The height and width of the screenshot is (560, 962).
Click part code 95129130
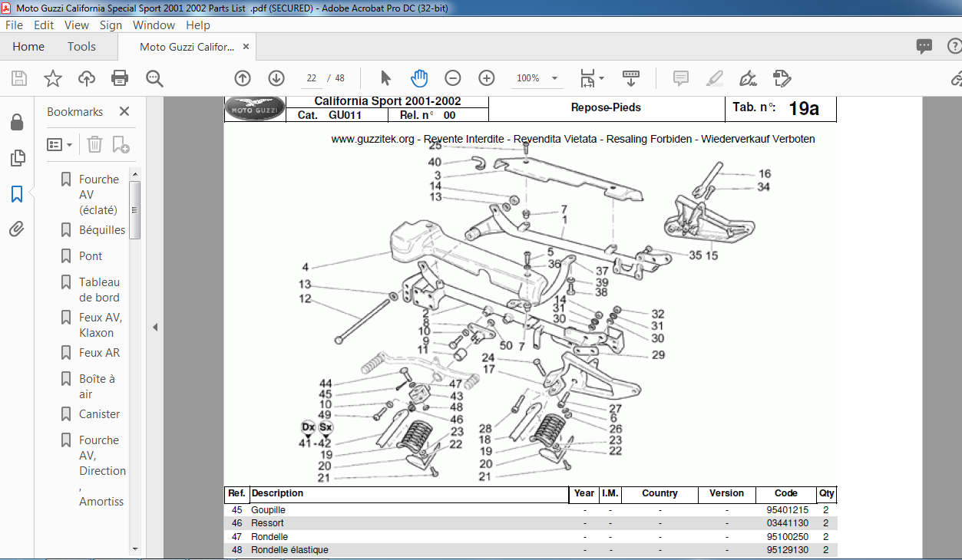click(786, 550)
